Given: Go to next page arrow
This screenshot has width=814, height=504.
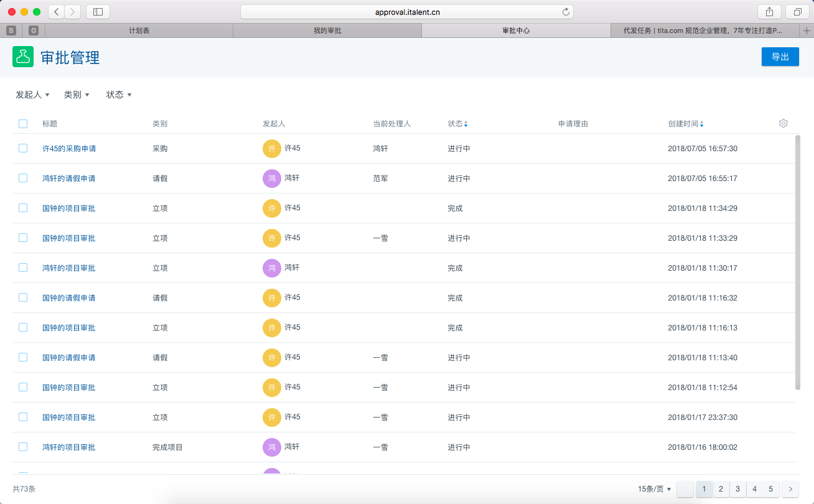Looking at the screenshot, I should tap(790, 489).
